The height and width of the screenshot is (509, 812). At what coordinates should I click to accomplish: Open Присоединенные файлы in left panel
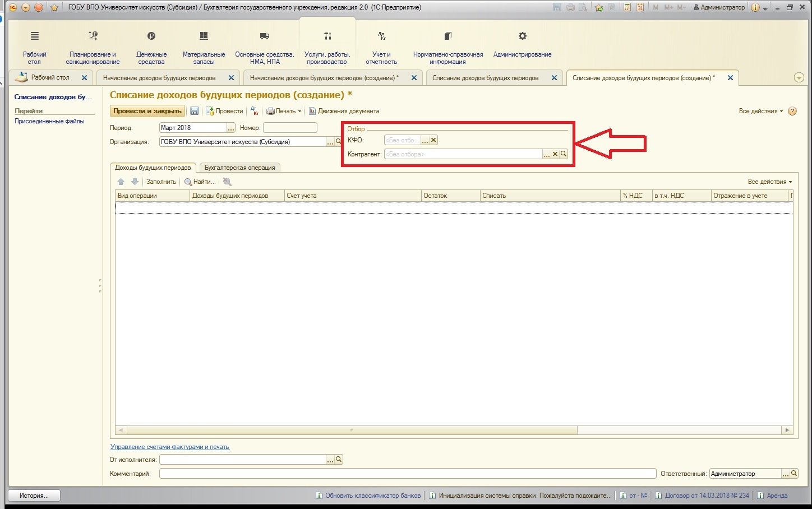click(x=49, y=121)
